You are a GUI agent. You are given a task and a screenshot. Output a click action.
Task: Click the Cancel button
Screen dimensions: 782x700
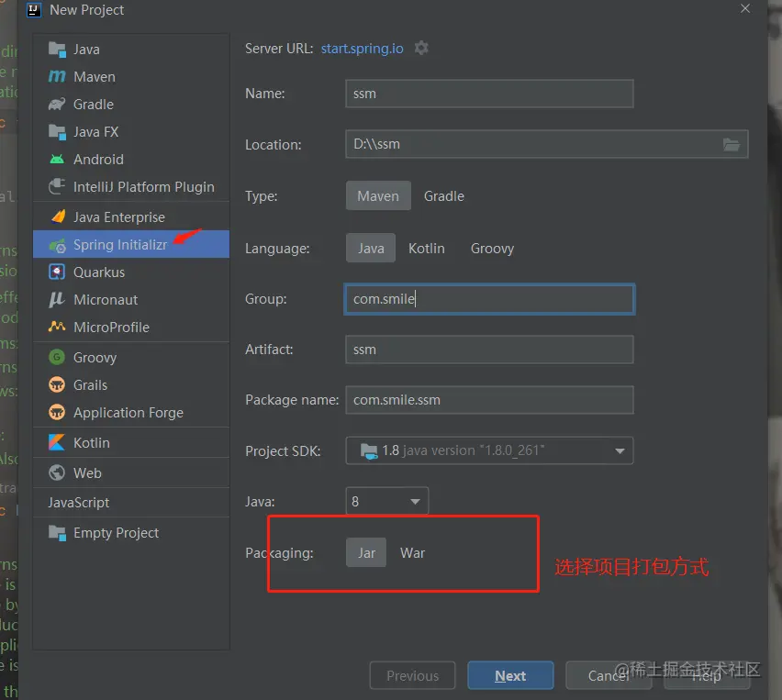coord(609,675)
